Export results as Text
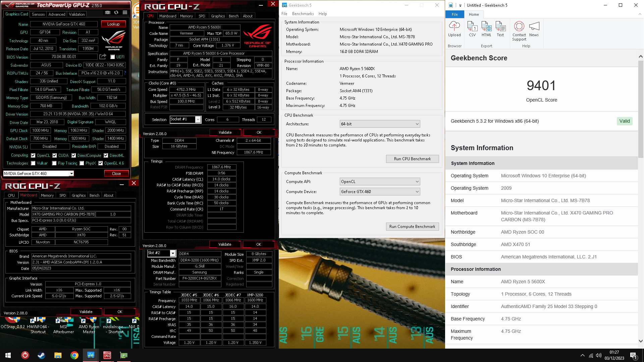644x362 pixels. click(x=500, y=29)
